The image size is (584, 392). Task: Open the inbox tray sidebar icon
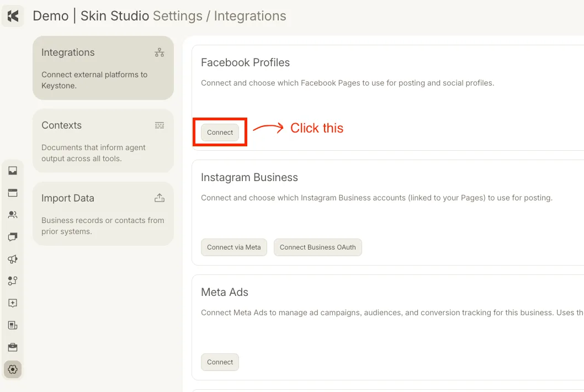13,171
